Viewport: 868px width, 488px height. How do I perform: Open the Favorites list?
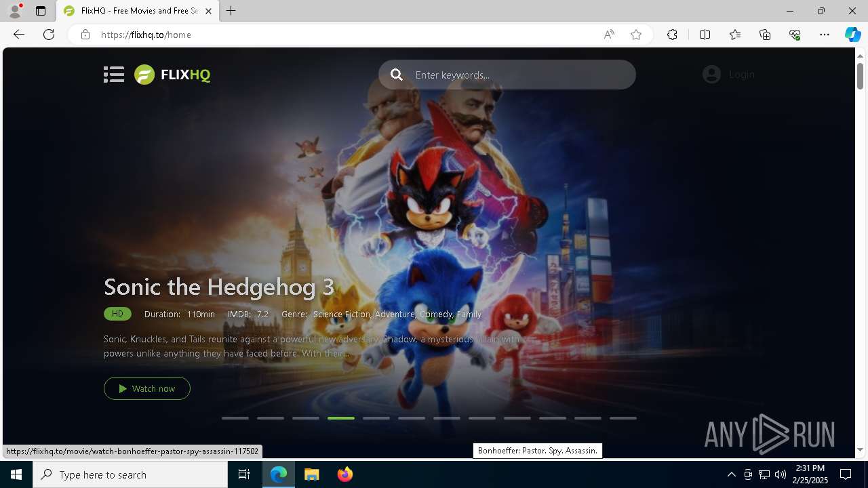(x=735, y=35)
